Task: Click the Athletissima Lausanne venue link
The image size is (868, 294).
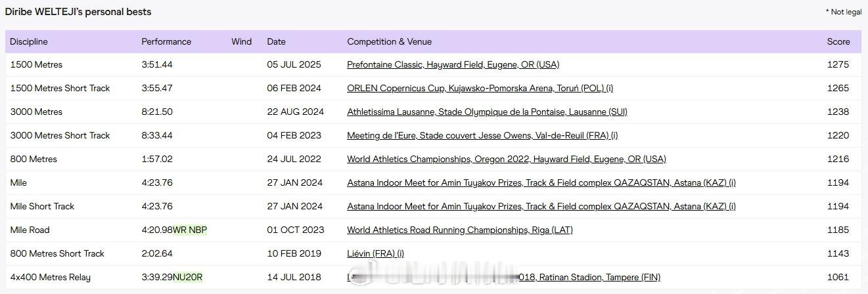Action: tap(487, 112)
